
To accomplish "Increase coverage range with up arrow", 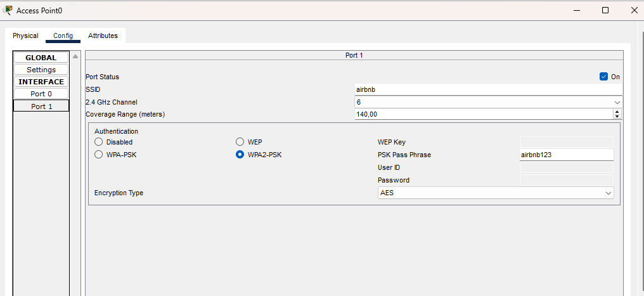I will coord(617,112).
